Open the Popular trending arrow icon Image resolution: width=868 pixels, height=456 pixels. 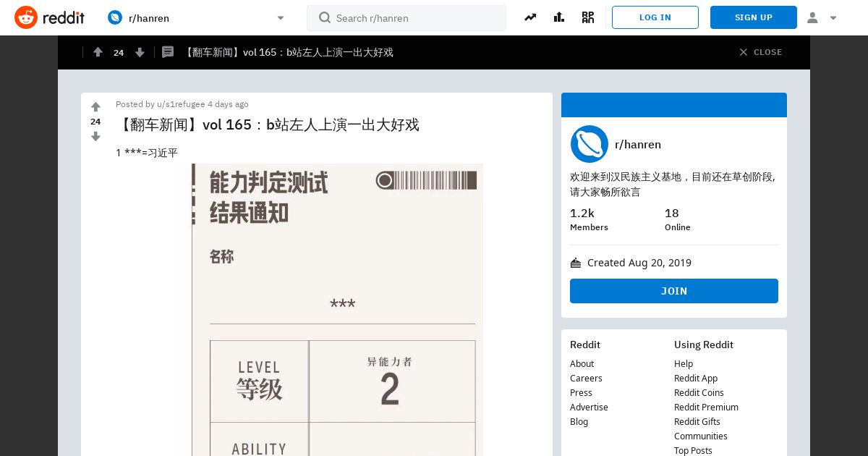point(530,17)
